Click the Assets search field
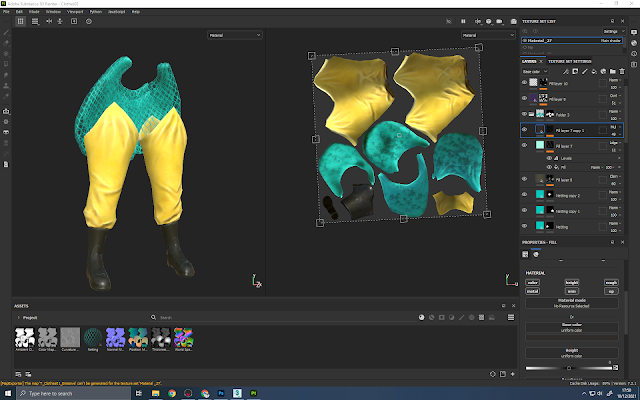Image resolution: width=640 pixels, height=400 pixels. click(286, 318)
